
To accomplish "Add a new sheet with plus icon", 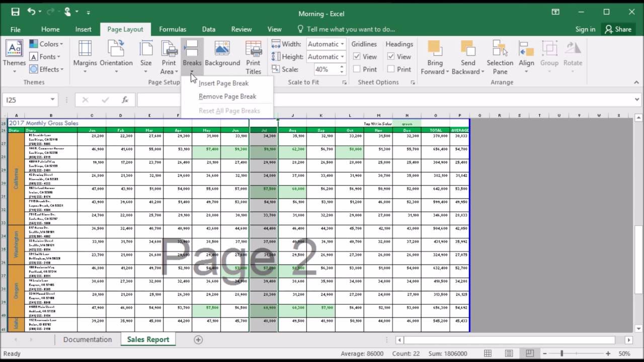I will pyautogui.click(x=198, y=340).
